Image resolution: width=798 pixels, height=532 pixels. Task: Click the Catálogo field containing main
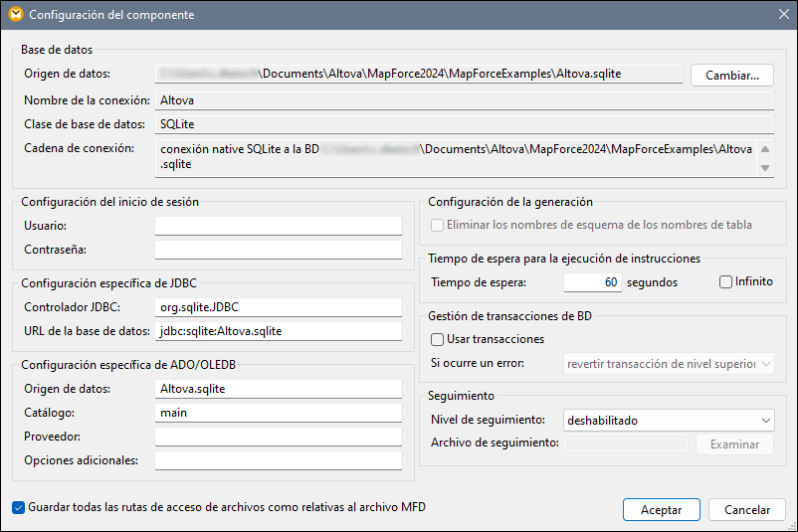(x=278, y=413)
